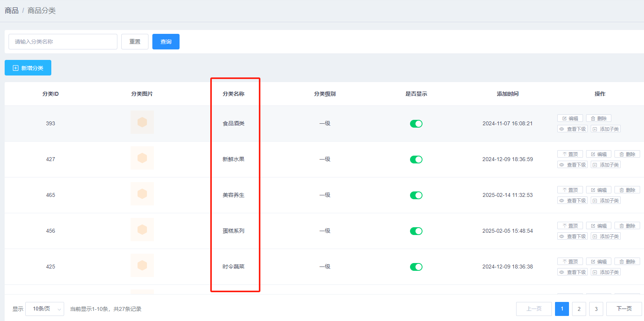Open the 10条/页 page size dropdown
Image resolution: width=644 pixels, height=321 pixels.
pyautogui.click(x=45, y=309)
